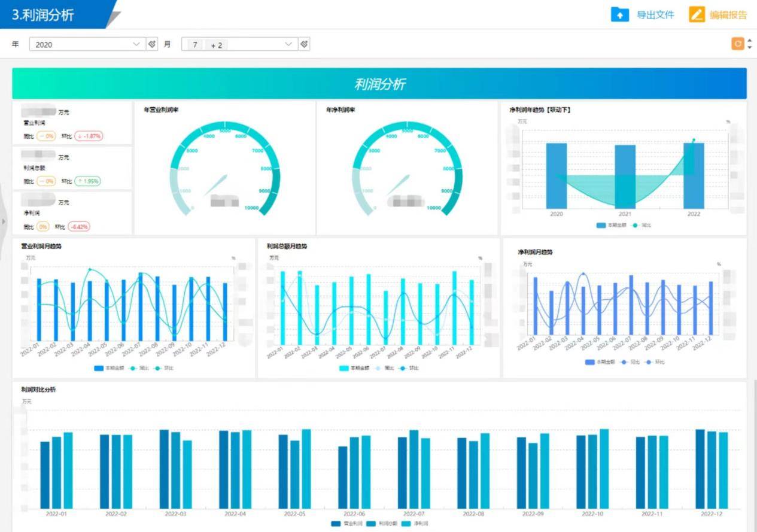Screen dimensions: 757x532
Task: Click the 编辑报告 text link
Action: 728,15
